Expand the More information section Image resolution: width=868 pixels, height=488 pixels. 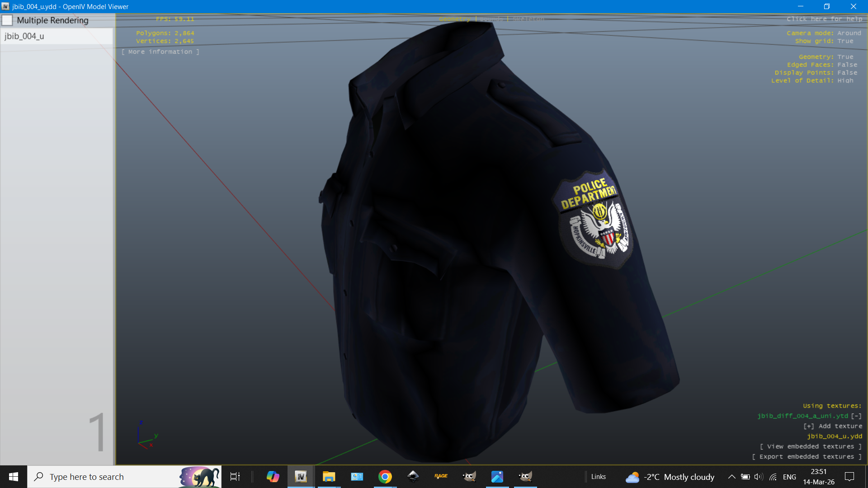click(160, 52)
